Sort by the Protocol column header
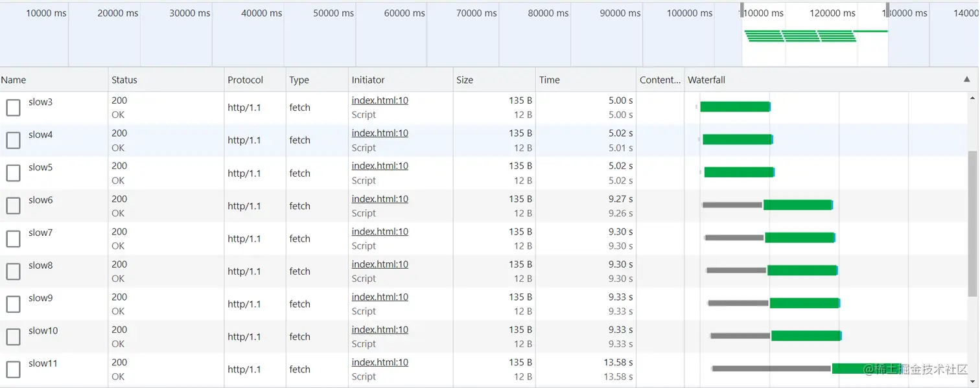The width and height of the screenshot is (980, 388). 255,80
